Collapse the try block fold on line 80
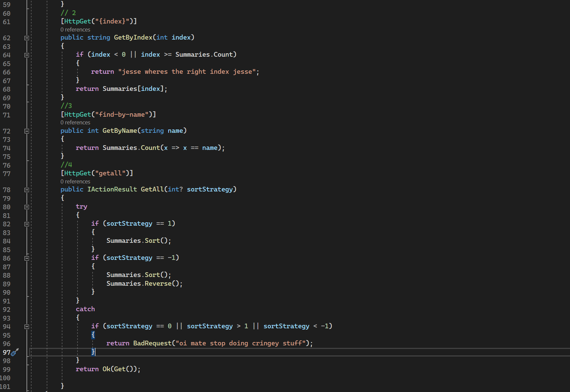The height and width of the screenshot is (392, 570). 26,207
